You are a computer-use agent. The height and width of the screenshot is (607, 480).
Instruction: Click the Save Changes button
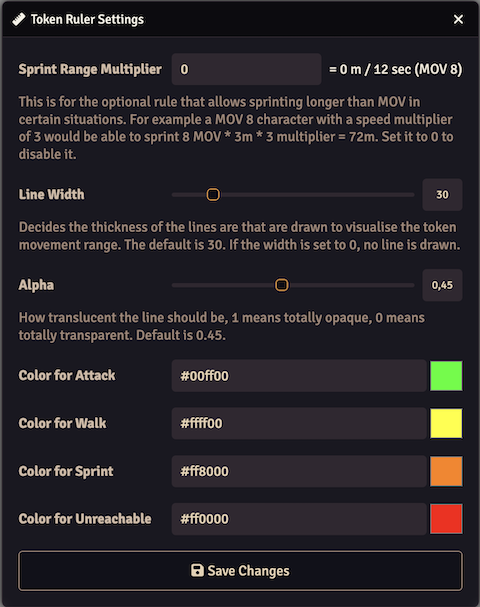coord(240,571)
